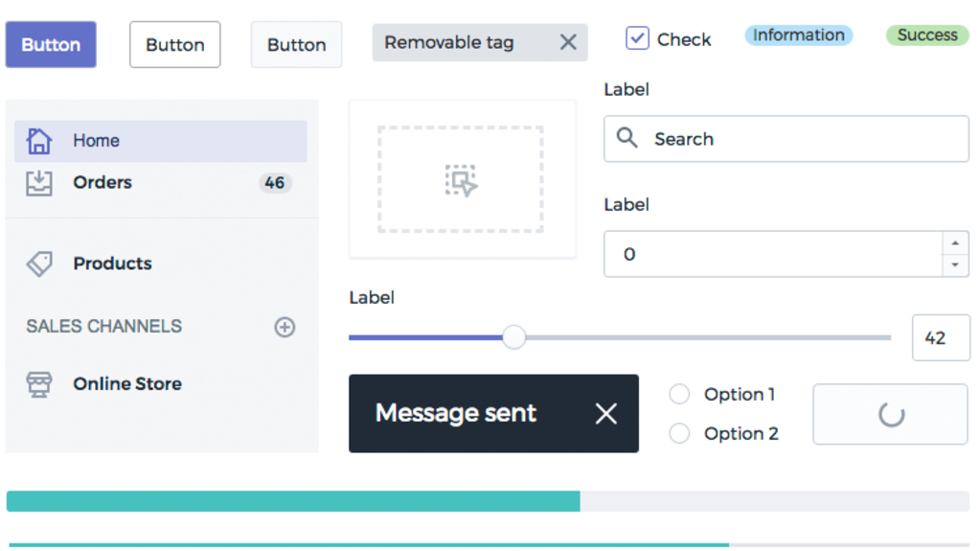The height and width of the screenshot is (551, 980).
Task: Focus the Search input field
Action: click(x=786, y=139)
